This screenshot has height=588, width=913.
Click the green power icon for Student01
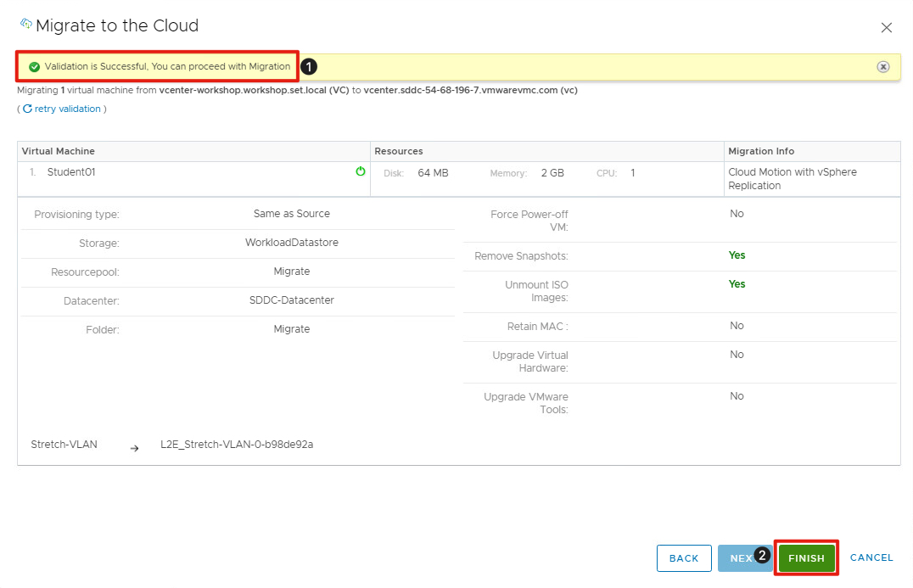click(361, 171)
